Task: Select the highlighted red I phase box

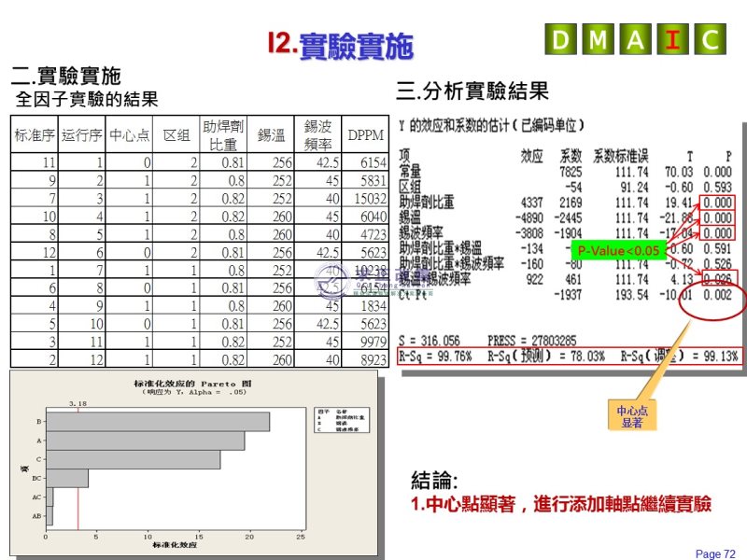Action: click(672, 40)
